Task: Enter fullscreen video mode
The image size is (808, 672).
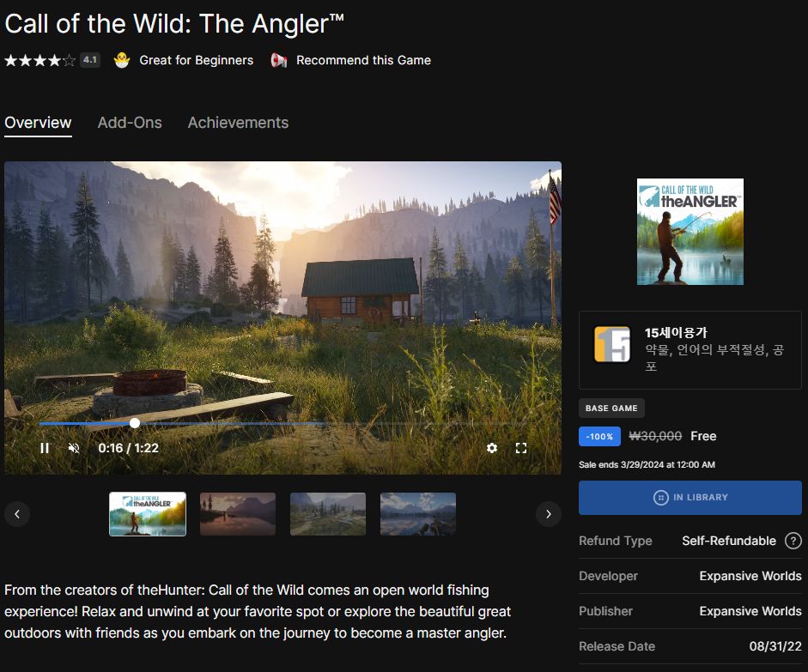Action: (x=521, y=448)
